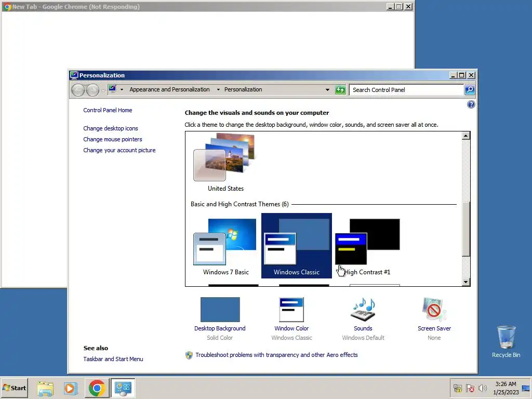Viewport: 532px width, 399px height.
Task: Open the Screen Saver icon
Action: pyautogui.click(x=434, y=310)
